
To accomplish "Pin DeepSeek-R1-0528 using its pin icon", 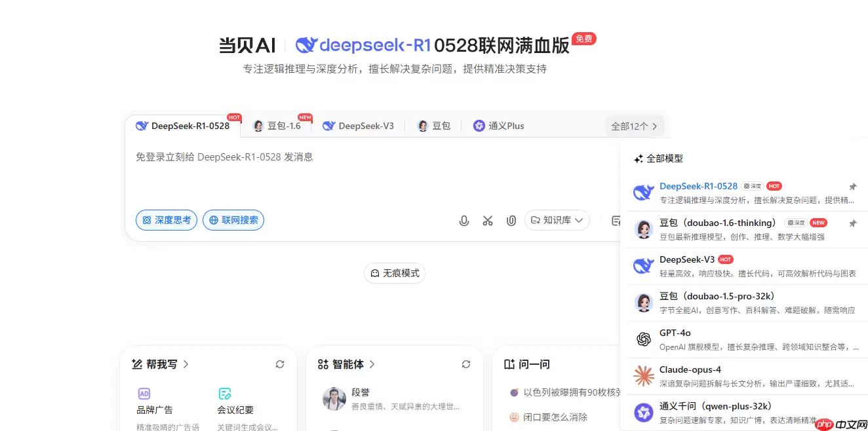I will point(853,186).
